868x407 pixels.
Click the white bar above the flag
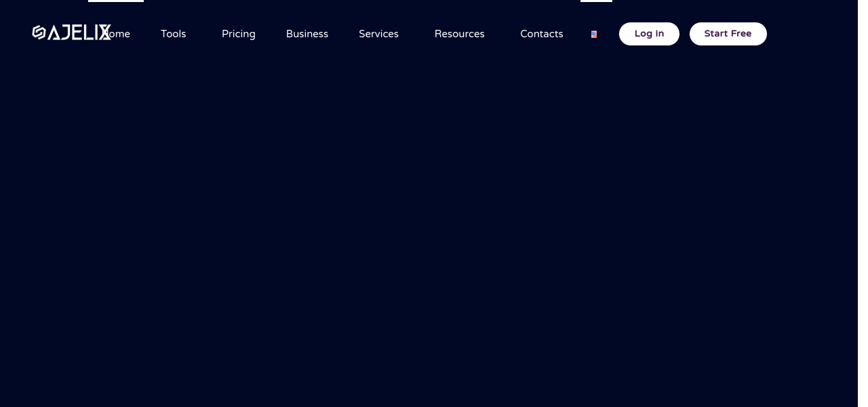[596, 1]
